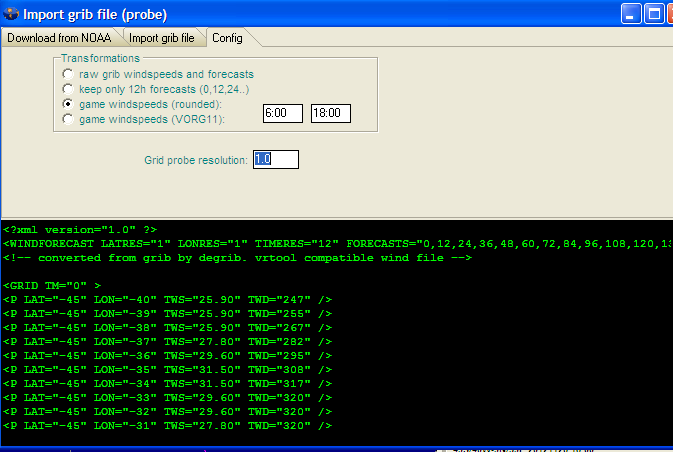
Task: Maximize the Import grib file window
Action: tap(654, 14)
